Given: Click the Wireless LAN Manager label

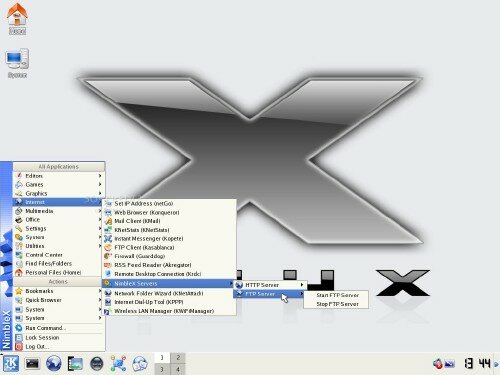Looking at the screenshot, I should coord(164,311).
